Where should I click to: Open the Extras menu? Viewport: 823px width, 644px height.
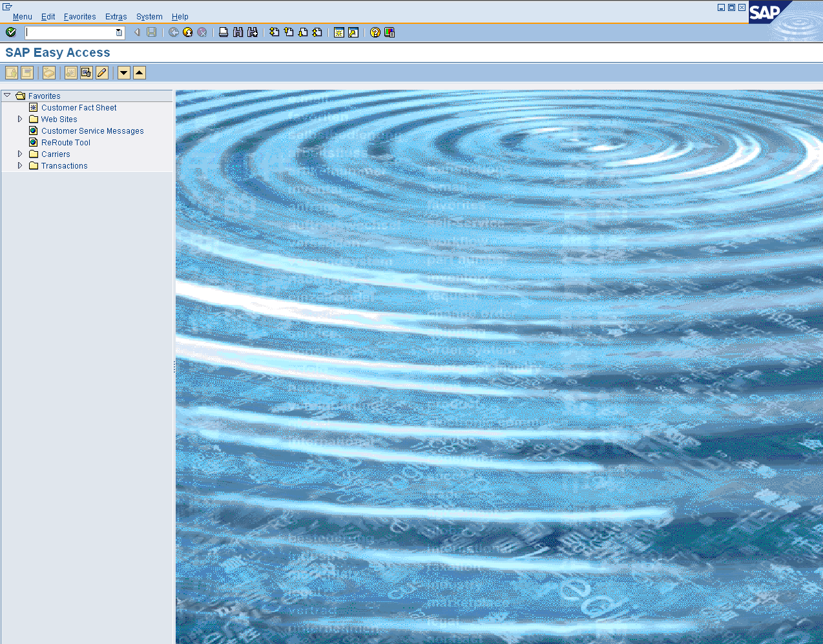point(116,17)
